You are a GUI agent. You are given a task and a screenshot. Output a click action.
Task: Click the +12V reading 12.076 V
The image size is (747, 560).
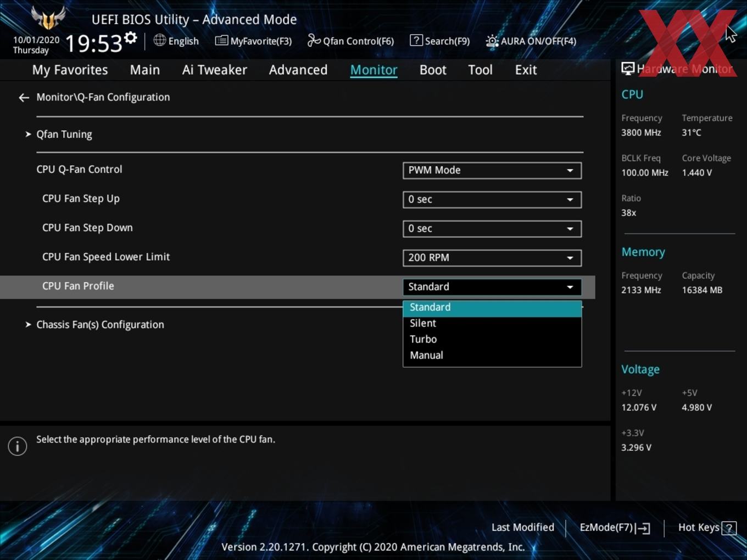[639, 407]
